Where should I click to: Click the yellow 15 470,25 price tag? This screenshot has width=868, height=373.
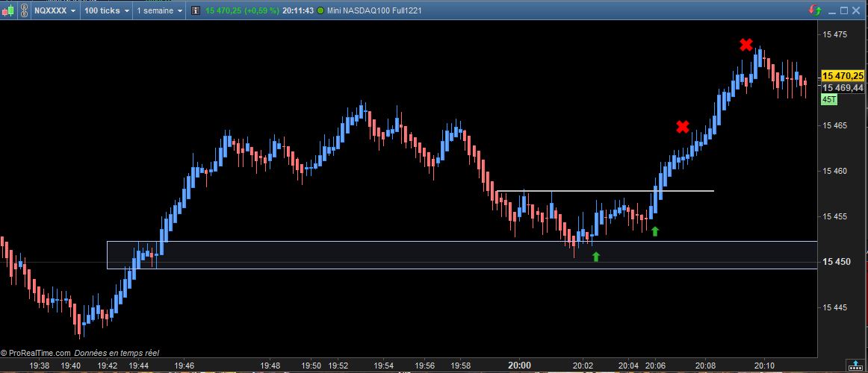pyautogui.click(x=843, y=75)
